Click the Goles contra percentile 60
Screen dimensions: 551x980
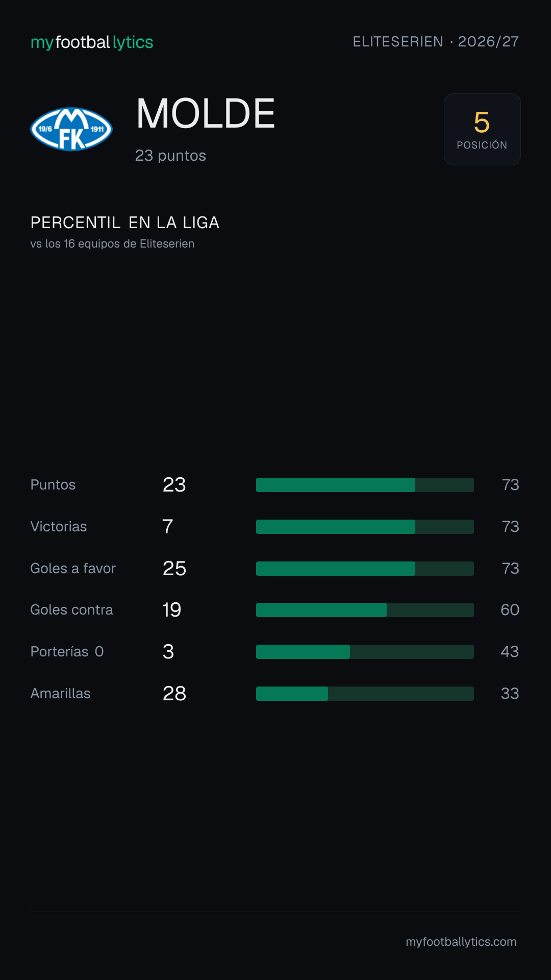tap(510, 610)
